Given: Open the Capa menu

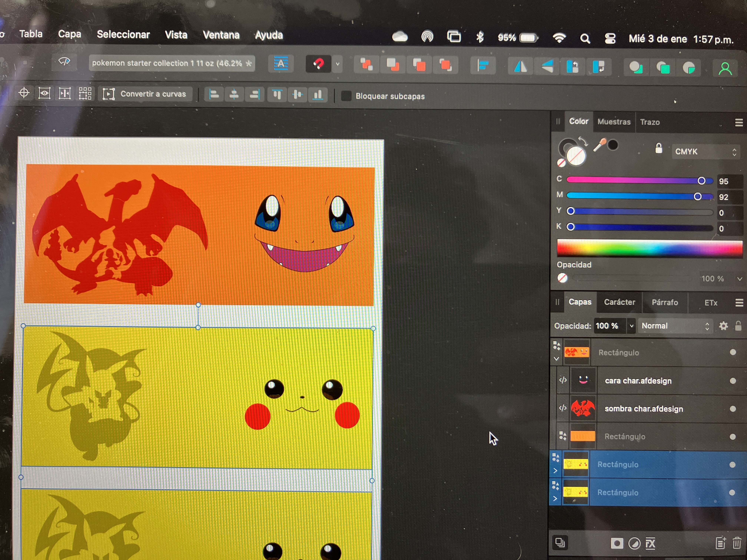Looking at the screenshot, I should 69,34.
